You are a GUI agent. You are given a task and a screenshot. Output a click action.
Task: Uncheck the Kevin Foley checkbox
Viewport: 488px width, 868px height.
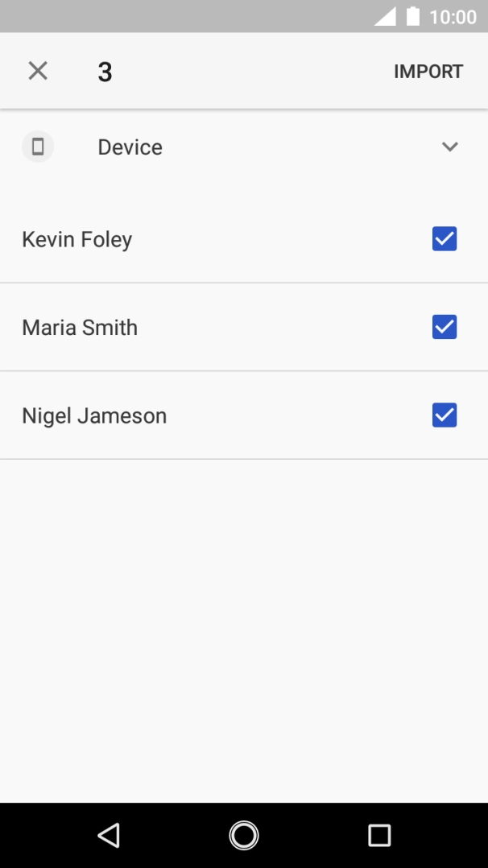click(x=445, y=239)
